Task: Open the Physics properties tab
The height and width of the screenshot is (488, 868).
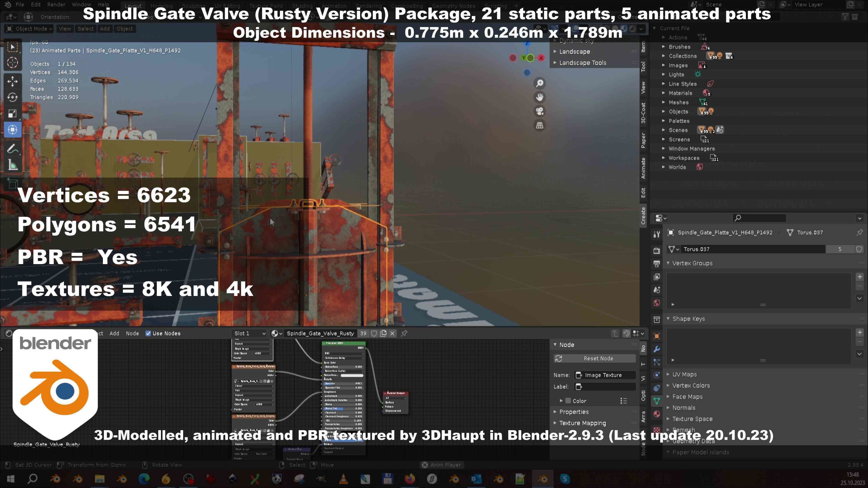Action: tap(656, 375)
